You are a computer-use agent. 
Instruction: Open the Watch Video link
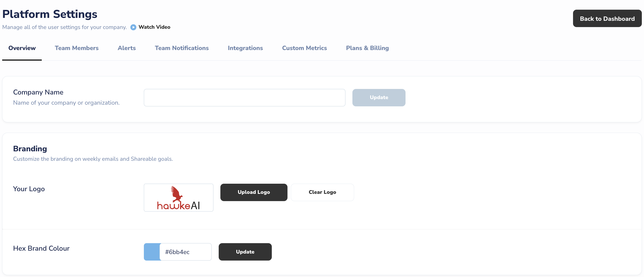pos(154,27)
